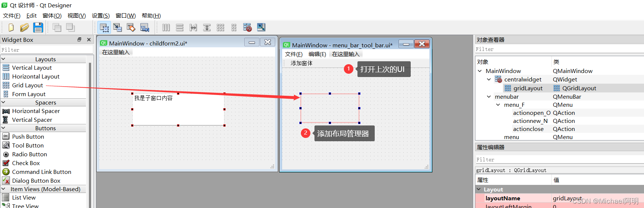Screen dimensions: 644x208
Task: Choose Command Link Button widget
Action: (42, 172)
